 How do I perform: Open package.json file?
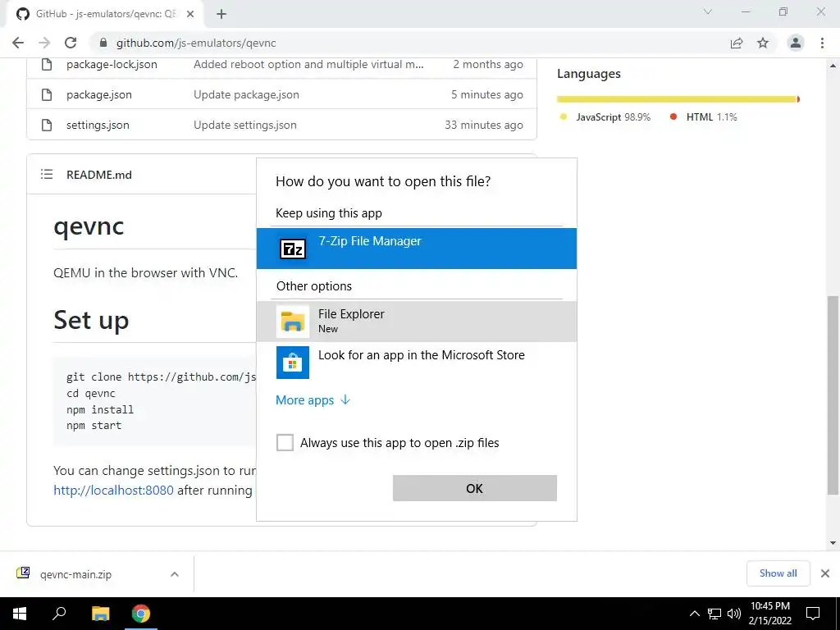99,95
